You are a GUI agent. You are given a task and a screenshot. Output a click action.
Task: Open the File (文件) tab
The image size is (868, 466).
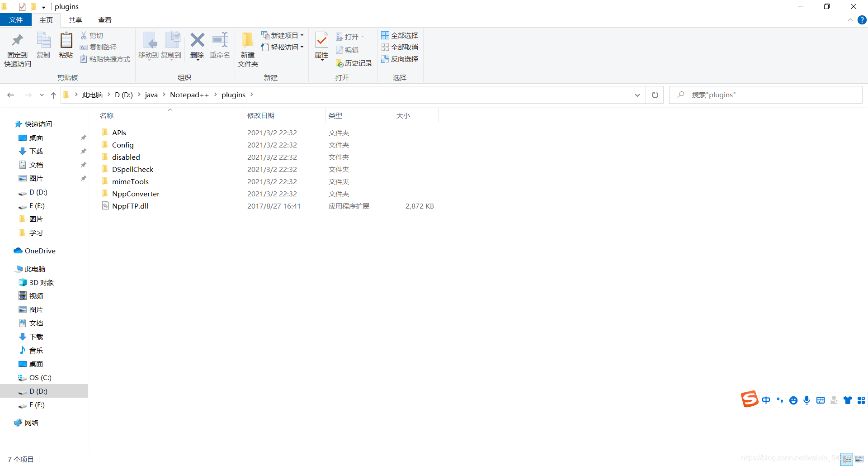coord(16,20)
